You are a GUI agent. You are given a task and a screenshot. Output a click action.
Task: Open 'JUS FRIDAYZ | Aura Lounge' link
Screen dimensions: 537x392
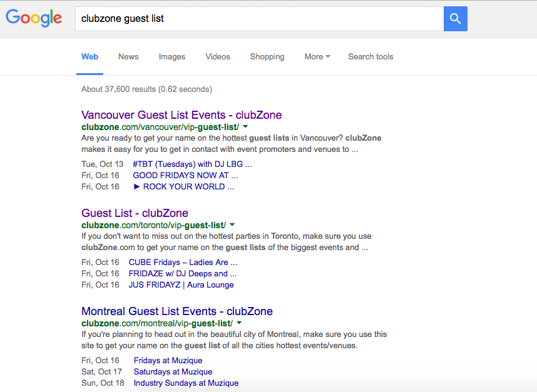point(181,285)
